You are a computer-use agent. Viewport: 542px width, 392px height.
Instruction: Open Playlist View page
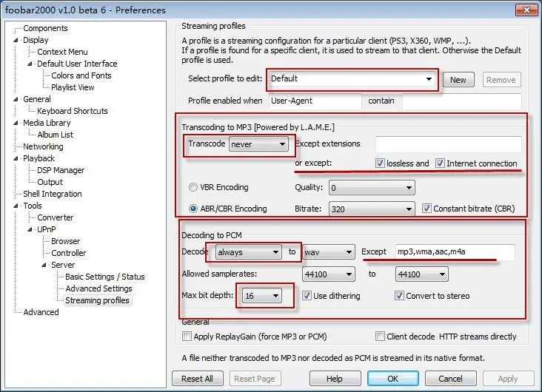(73, 87)
